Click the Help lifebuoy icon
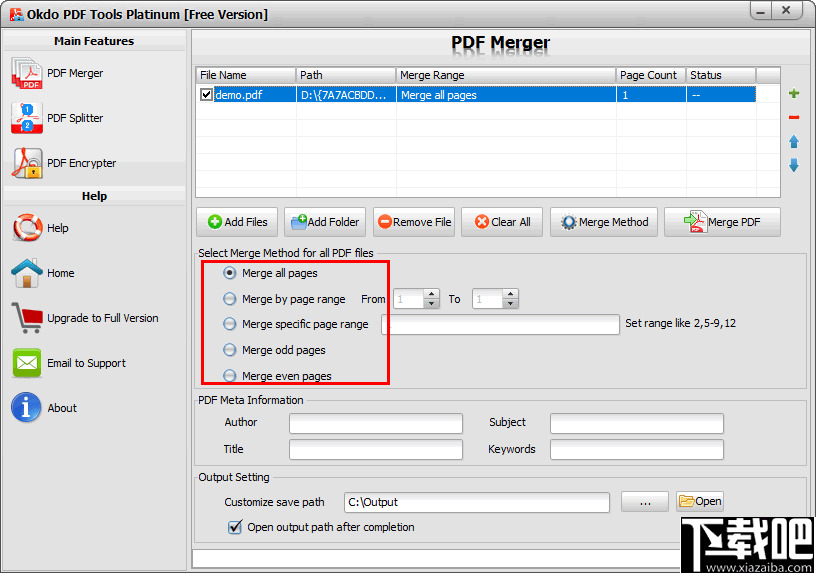The height and width of the screenshot is (573, 816). coord(27,228)
